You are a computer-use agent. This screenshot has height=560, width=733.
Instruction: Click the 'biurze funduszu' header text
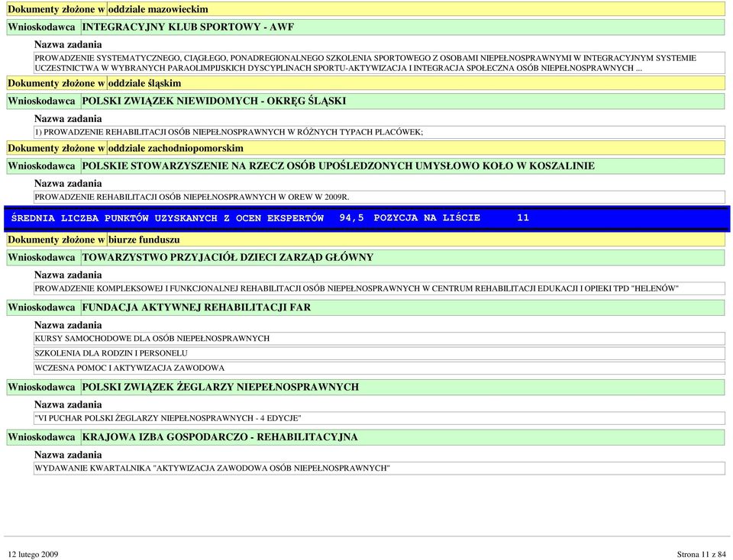click(144, 240)
